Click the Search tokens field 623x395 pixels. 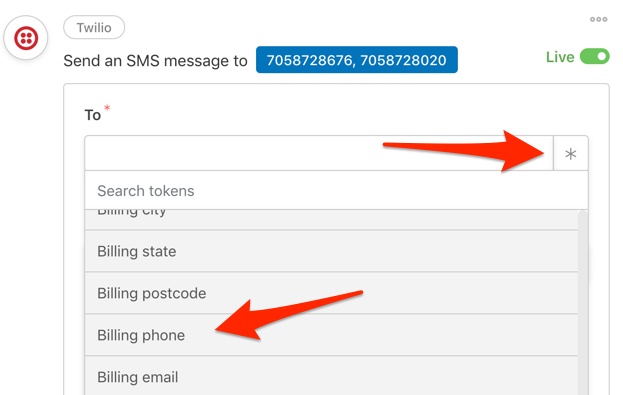click(x=336, y=191)
